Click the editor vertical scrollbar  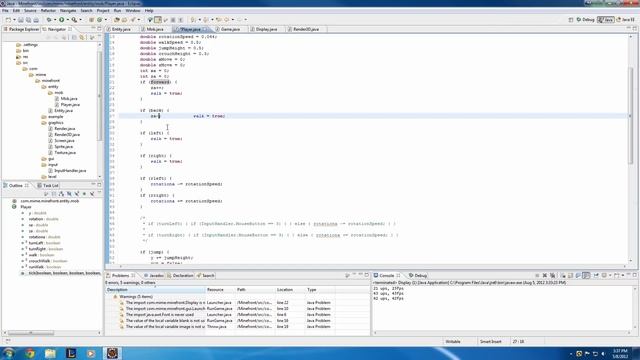631,116
